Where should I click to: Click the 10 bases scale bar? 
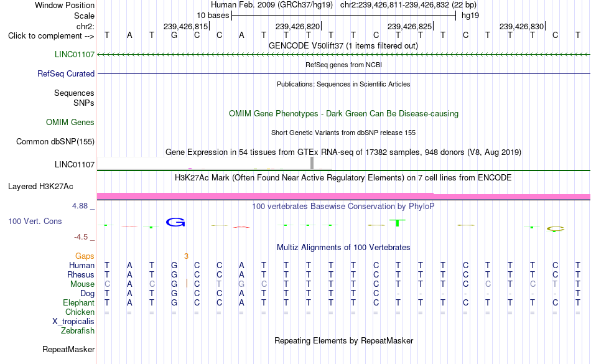(x=343, y=16)
